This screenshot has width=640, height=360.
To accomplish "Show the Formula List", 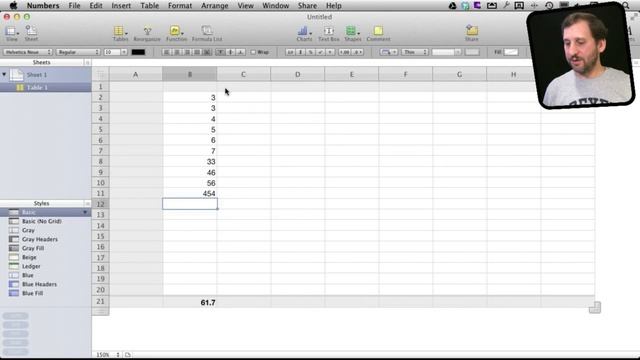I will click(207, 33).
